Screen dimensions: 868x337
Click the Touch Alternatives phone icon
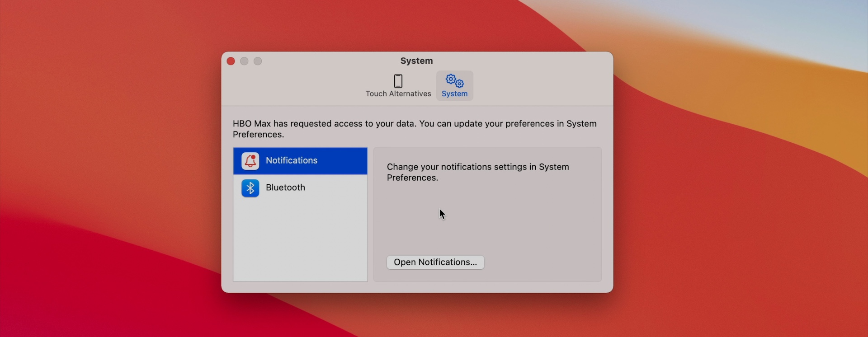coord(398,81)
